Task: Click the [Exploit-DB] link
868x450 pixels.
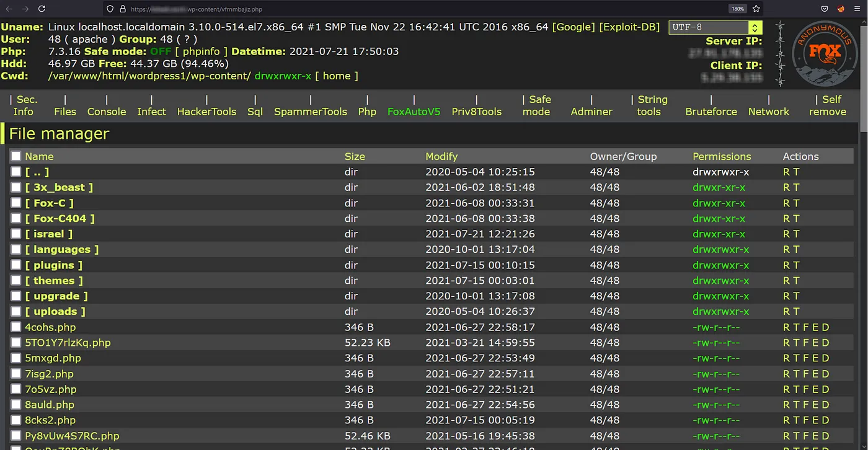Action: point(629,27)
